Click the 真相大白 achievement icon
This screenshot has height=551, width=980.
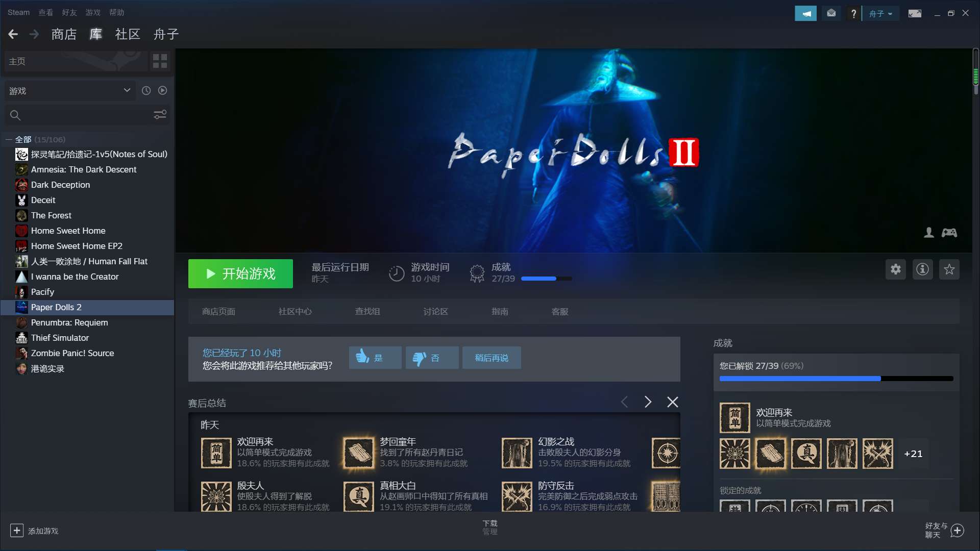pyautogui.click(x=359, y=497)
